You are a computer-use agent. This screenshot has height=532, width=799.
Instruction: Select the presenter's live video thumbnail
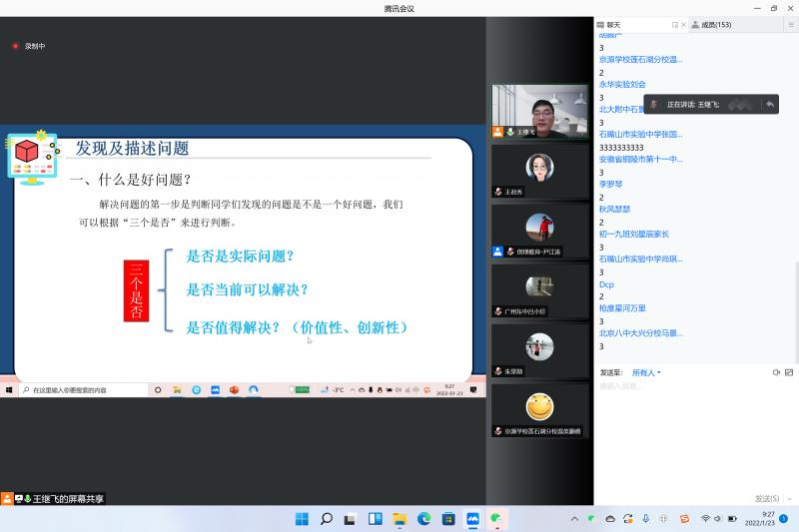(x=539, y=110)
